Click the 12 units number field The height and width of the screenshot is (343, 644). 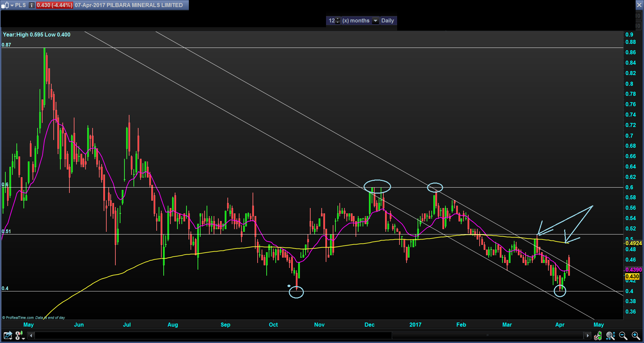pos(332,21)
